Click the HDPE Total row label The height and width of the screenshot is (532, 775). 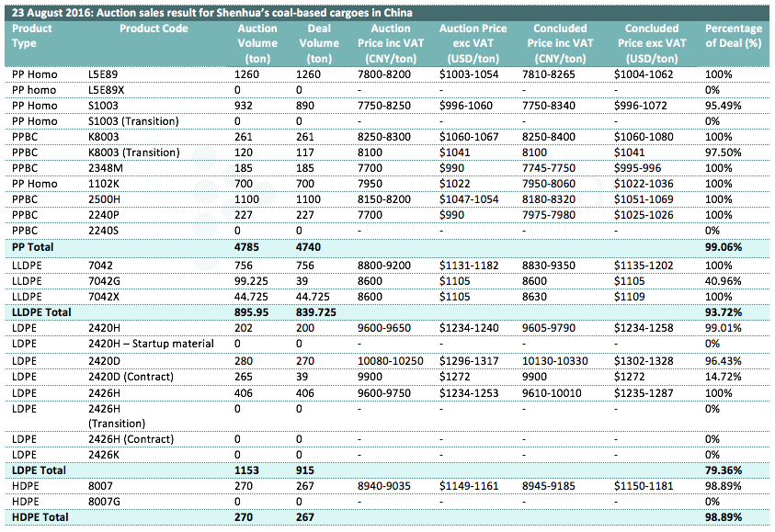coord(39,518)
